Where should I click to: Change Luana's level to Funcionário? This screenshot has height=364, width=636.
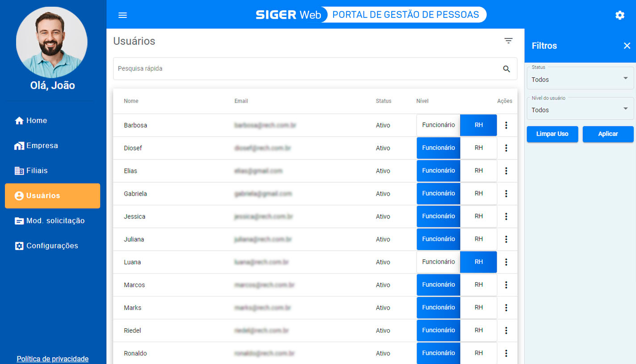click(438, 262)
